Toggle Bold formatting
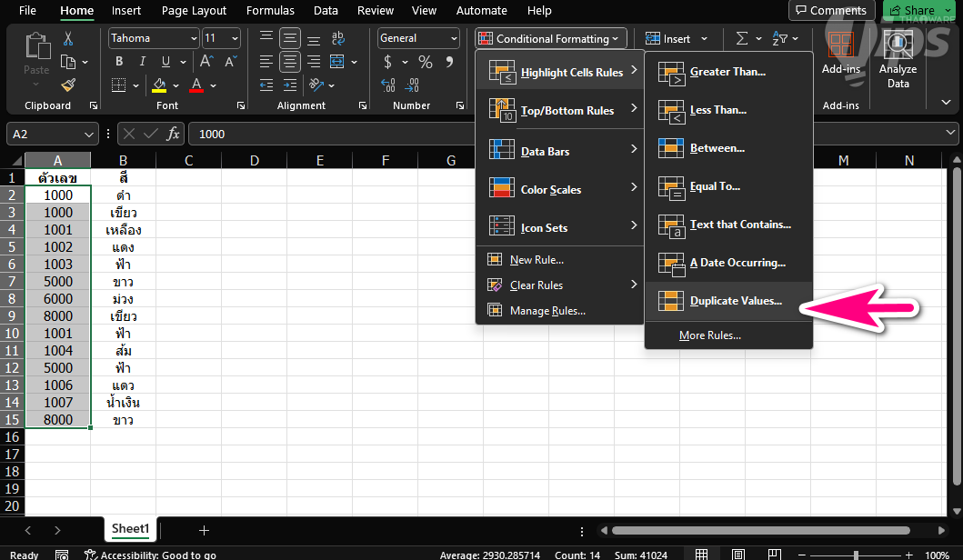 (119, 62)
